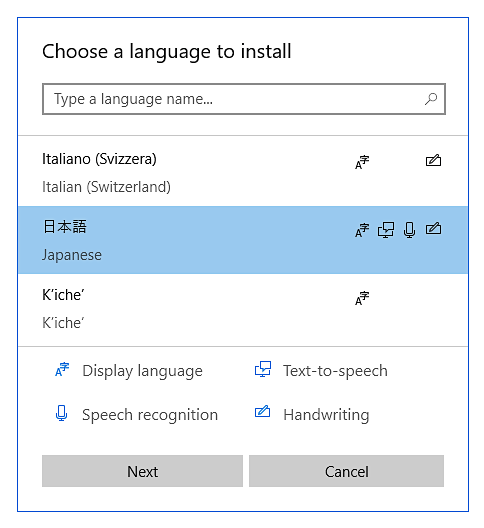This screenshot has height=528, width=484.
Task: Click the Handwriting legend label
Action: tap(326, 415)
